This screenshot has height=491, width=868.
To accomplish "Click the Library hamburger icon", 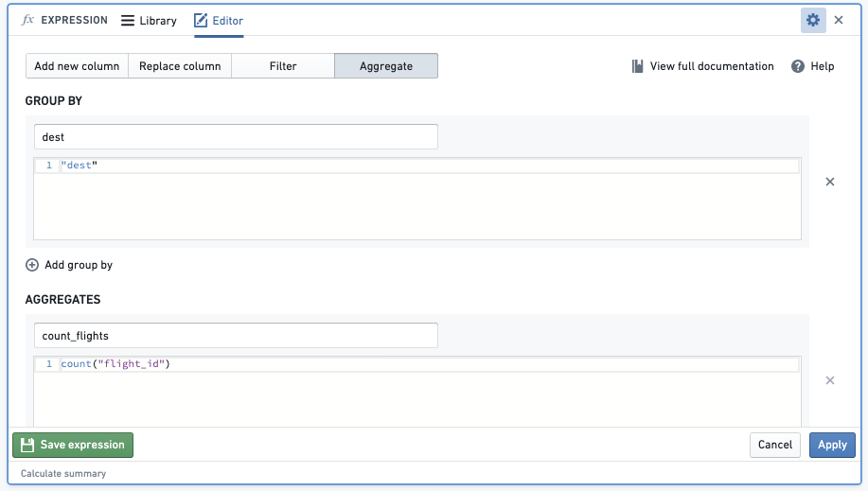I will [x=128, y=21].
